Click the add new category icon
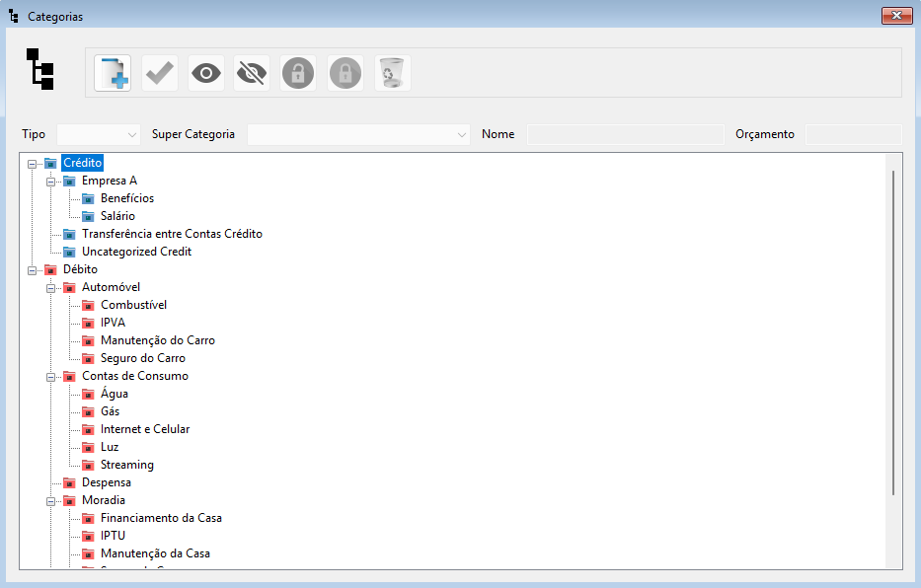Screen dimensions: 921x588 [113, 74]
